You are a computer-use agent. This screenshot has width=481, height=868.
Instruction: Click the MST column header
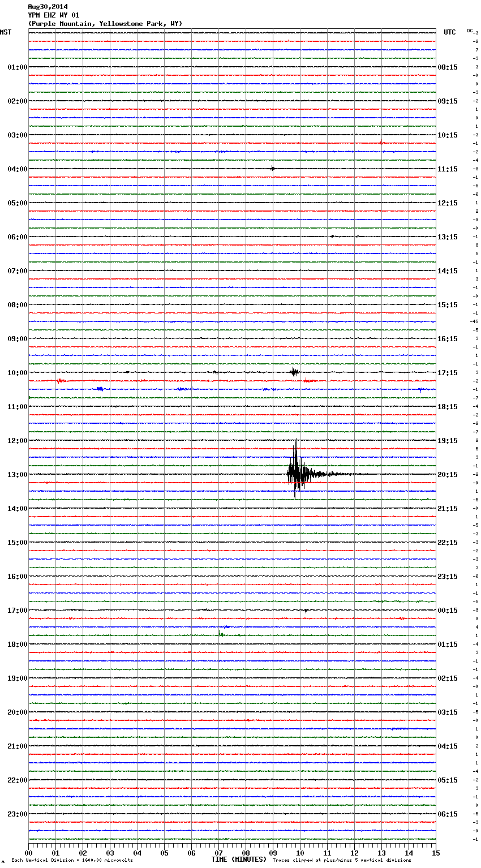(x=6, y=32)
